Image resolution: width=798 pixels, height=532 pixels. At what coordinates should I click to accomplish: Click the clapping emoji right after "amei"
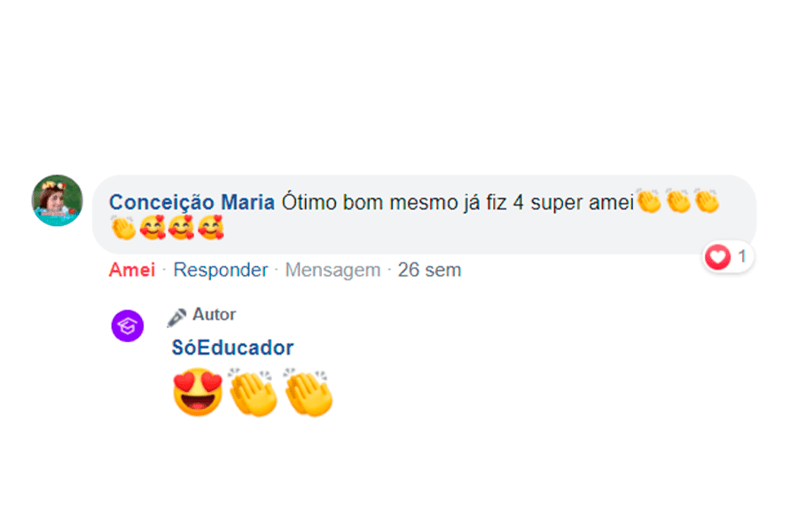(650, 202)
